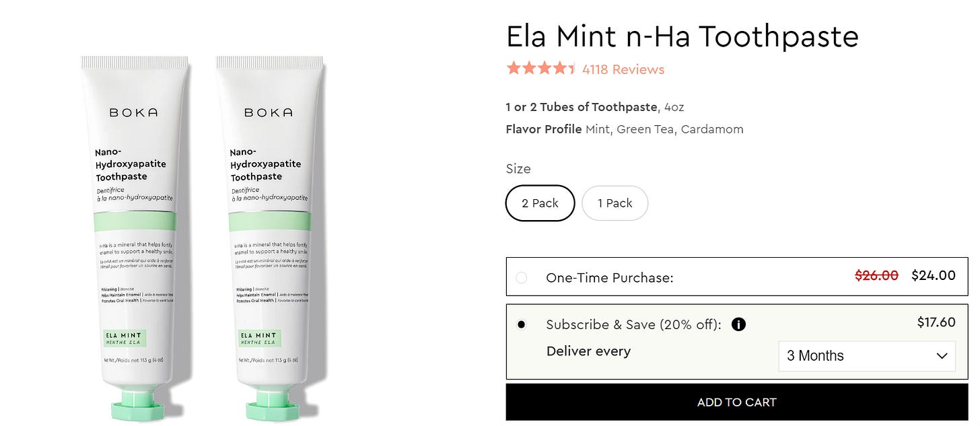Image resolution: width=980 pixels, height=426 pixels.
Task: Click the BOKA logo on left tube
Action: 134,112
